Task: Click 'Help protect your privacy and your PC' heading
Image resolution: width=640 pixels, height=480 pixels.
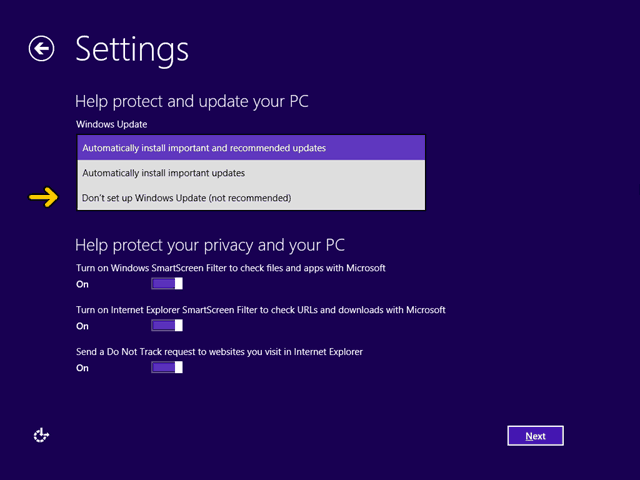Action: [210, 245]
